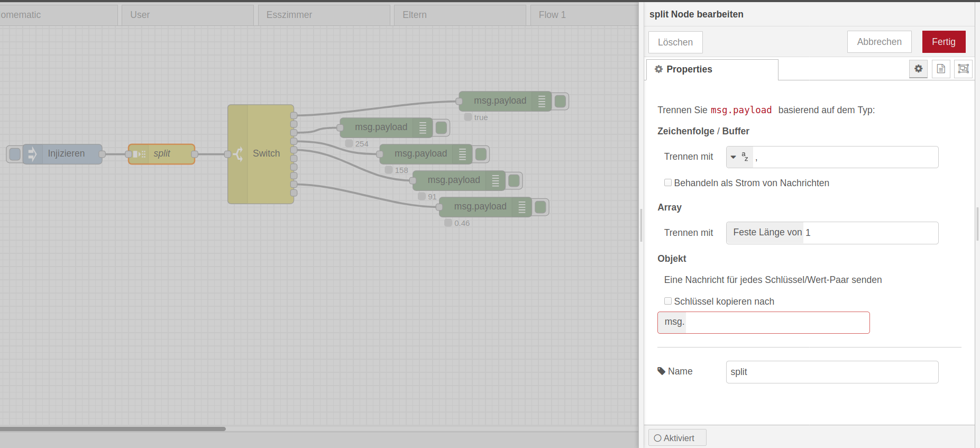Enable Behandeln als Strom von Nachrichten
Screen dimensions: 980x448
(x=668, y=182)
